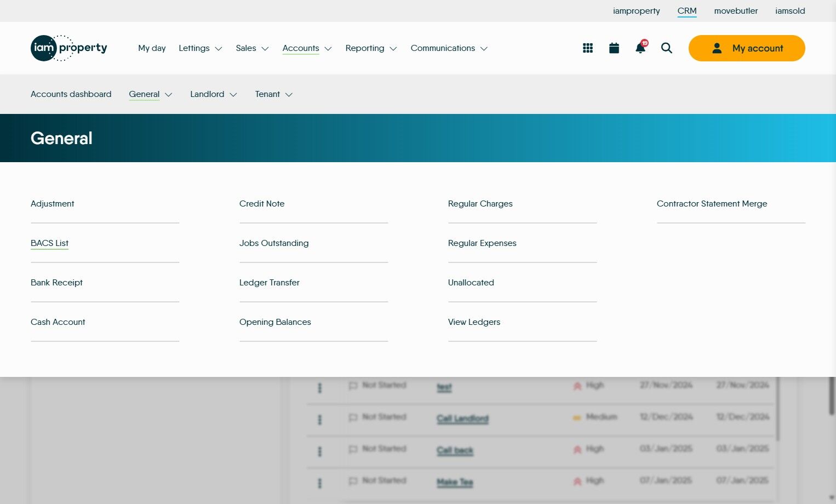Open the Ledger Transfer link
The width and height of the screenshot is (836, 504).
270,283
